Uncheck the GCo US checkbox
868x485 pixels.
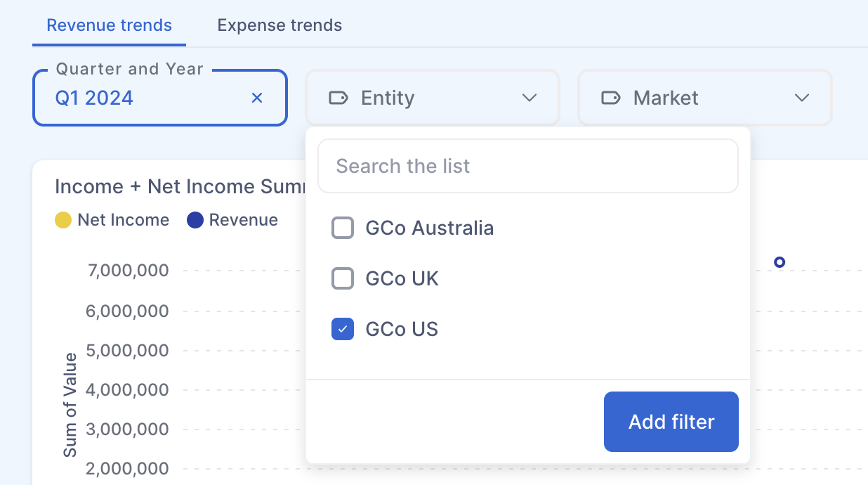343,329
